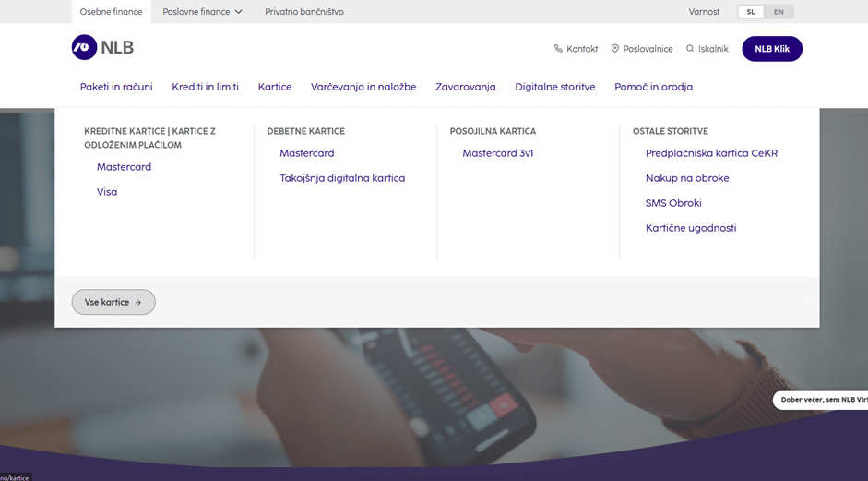Image resolution: width=868 pixels, height=481 pixels.
Task: Open the Kartične ugodnosti link
Action: [x=691, y=228]
